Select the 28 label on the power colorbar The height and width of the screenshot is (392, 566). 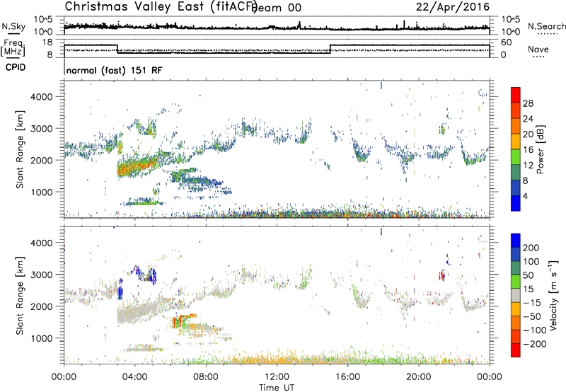pyautogui.click(x=528, y=103)
